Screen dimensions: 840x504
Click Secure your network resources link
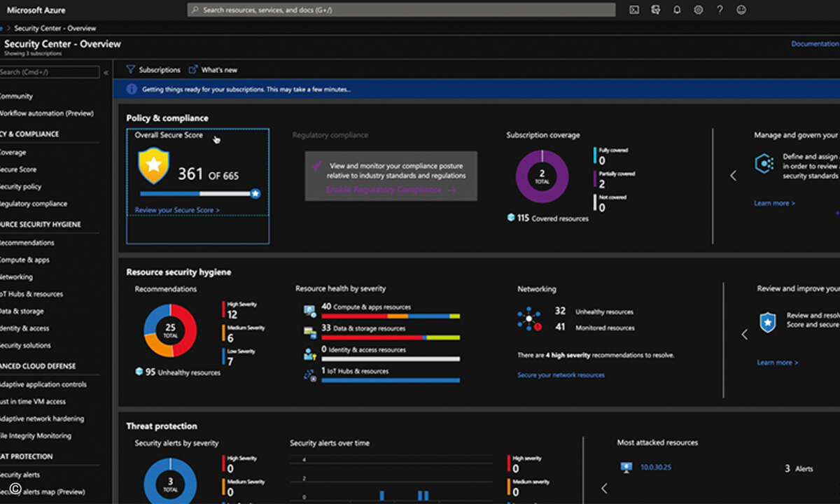[561, 375]
